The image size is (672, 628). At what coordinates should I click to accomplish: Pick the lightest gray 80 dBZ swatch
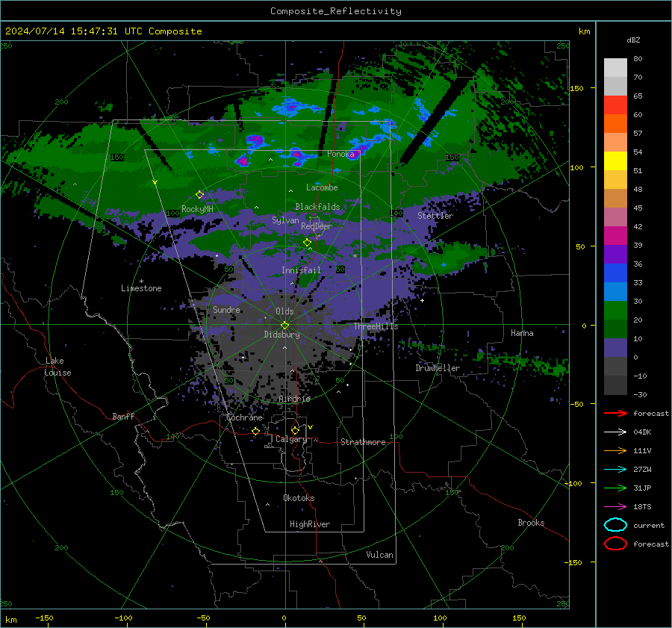point(615,67)
